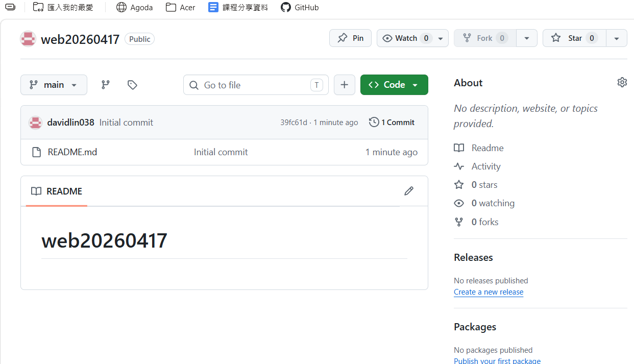Open the branches view icon

pyautogui.click(x=106, y=85)
